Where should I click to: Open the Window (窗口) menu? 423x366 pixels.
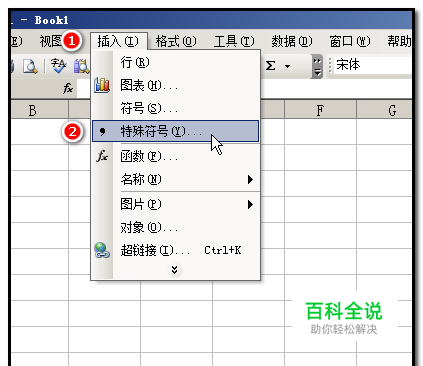[350, 42]
